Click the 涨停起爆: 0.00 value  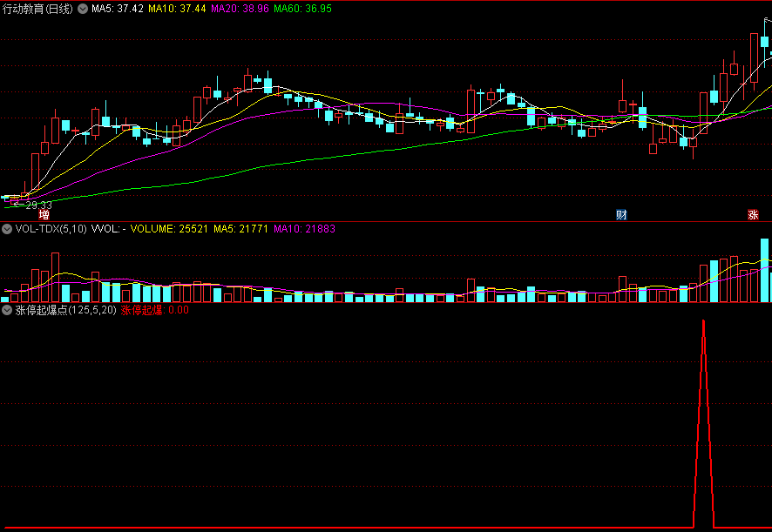tap(154, 310)
